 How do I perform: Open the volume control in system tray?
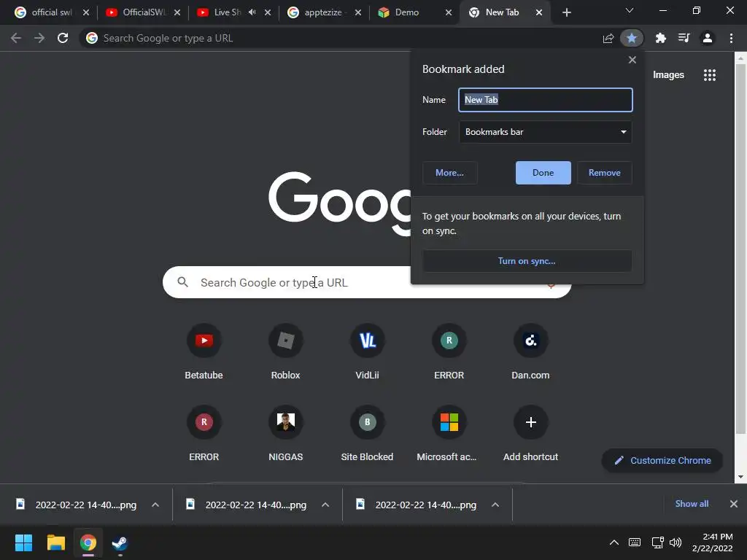[x=675, y=542]
